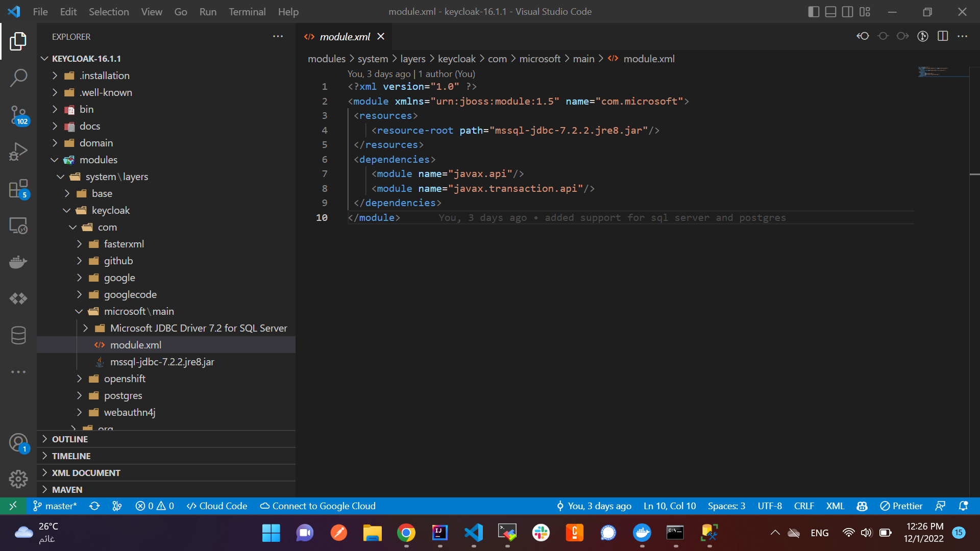The height and width of the screenshot is (551, 980).
Task: Click the Manage gear icon
Action: click(x=18, y=479)
